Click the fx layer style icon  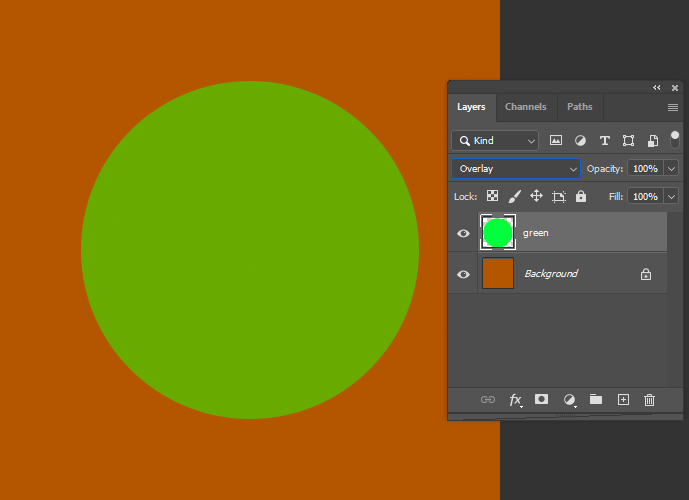click(515, 400)
